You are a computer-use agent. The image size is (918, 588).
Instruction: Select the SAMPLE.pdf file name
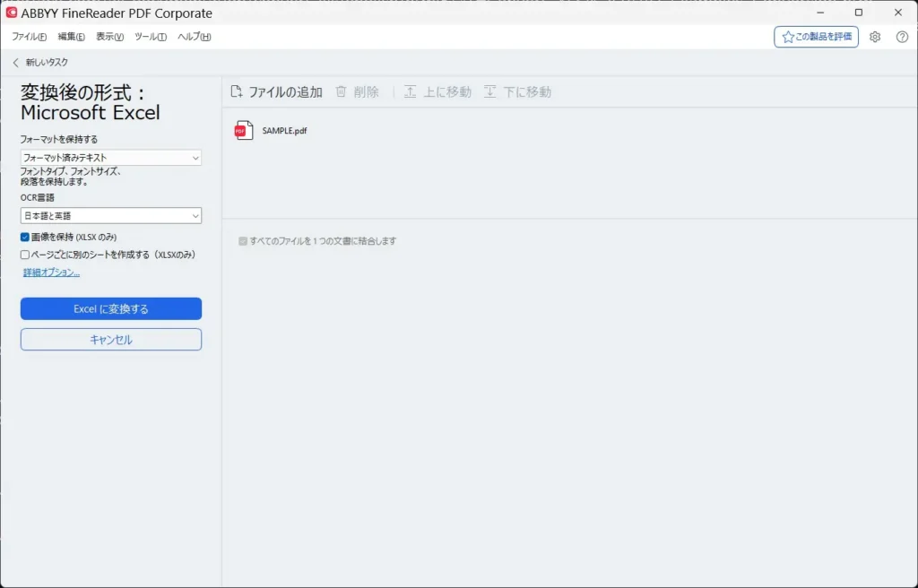[x=284, y=131]
